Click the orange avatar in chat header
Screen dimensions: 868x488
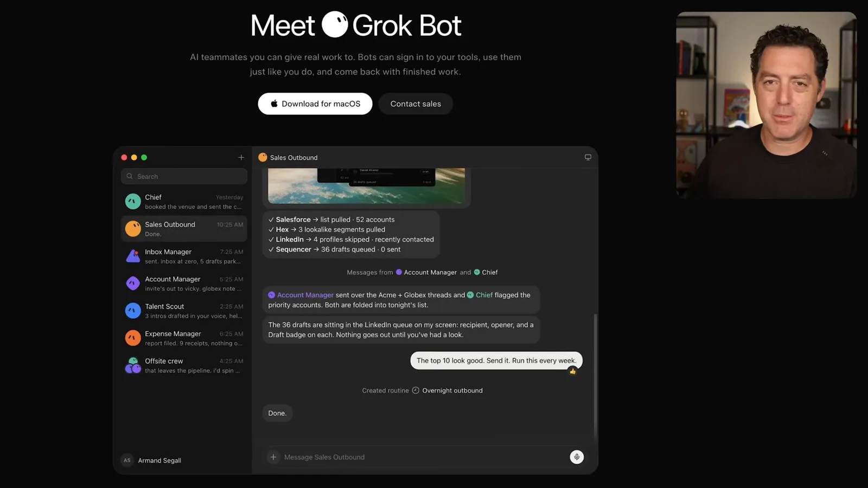coord(263,157)
